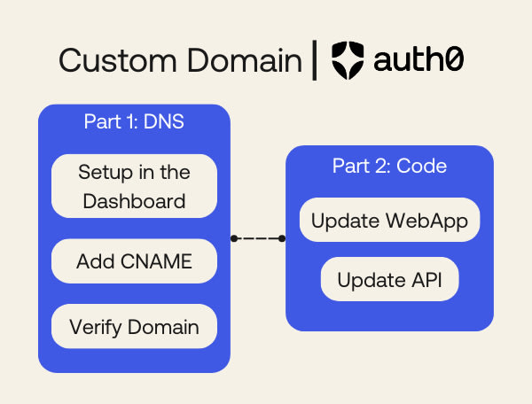Viewport: 532px width, 404px height.
Task: Click gap between "Add CNAME" and "Verify Domain"
Action: [x=134, y=294]
